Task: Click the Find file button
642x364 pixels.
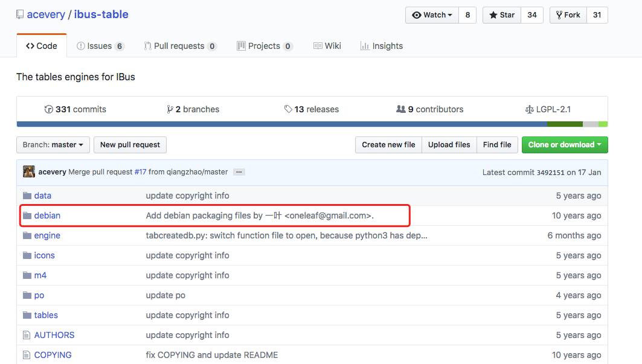Action: [x=497, y=145]
